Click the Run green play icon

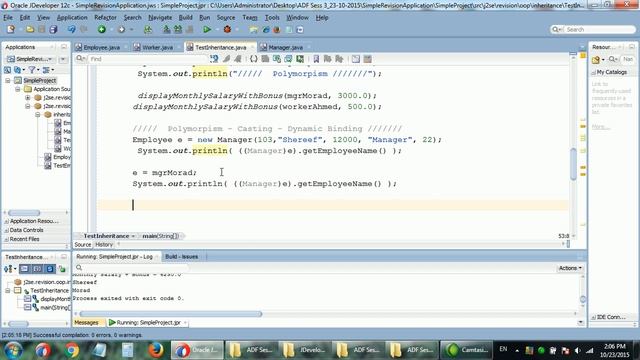207,29
